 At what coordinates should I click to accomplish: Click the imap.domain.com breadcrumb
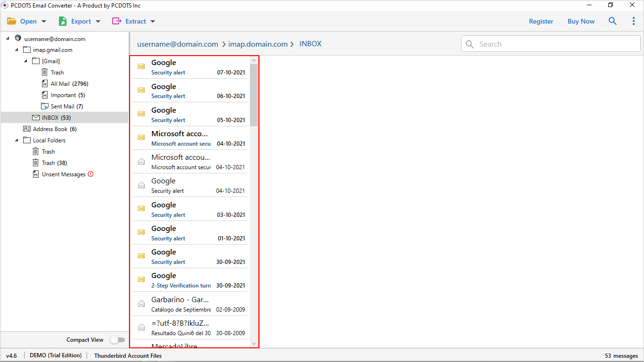tap(258, 44)
